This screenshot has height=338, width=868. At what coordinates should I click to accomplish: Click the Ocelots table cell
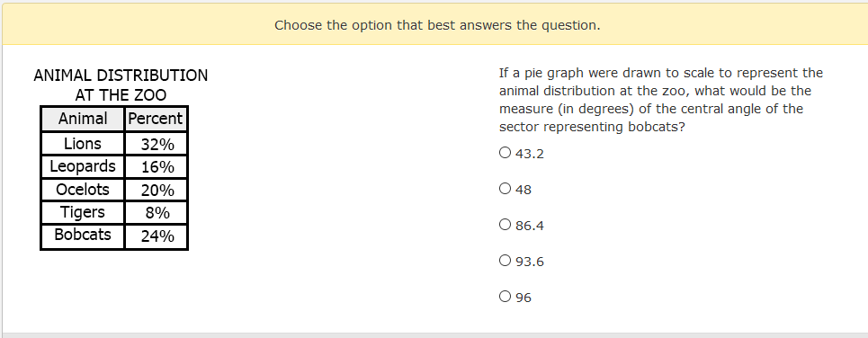pyautogui.click(x=83, y=190)
